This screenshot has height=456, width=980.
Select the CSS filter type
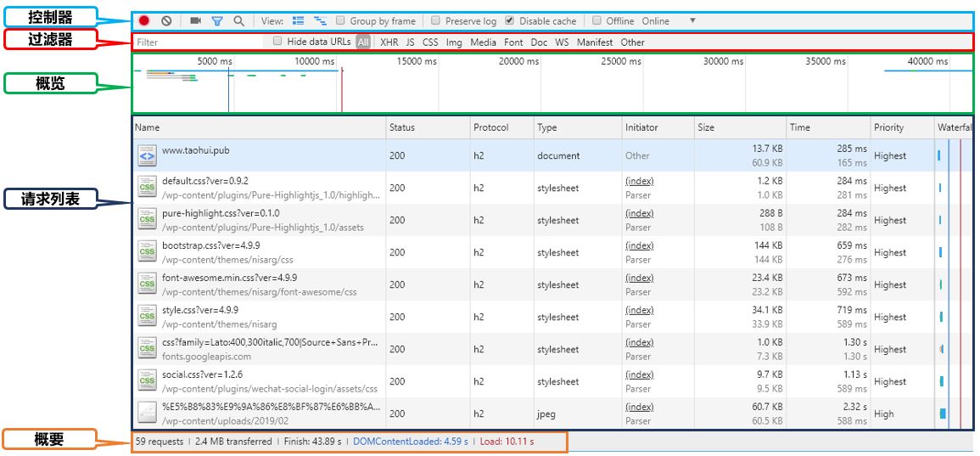(430, 42)
